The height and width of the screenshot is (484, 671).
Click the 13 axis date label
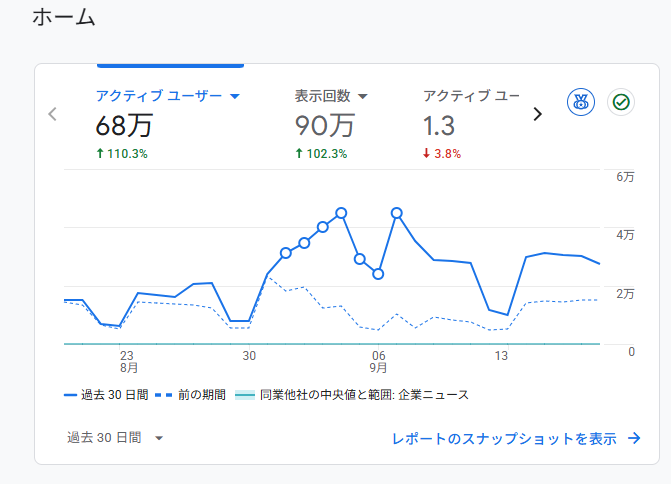[501, 356]
